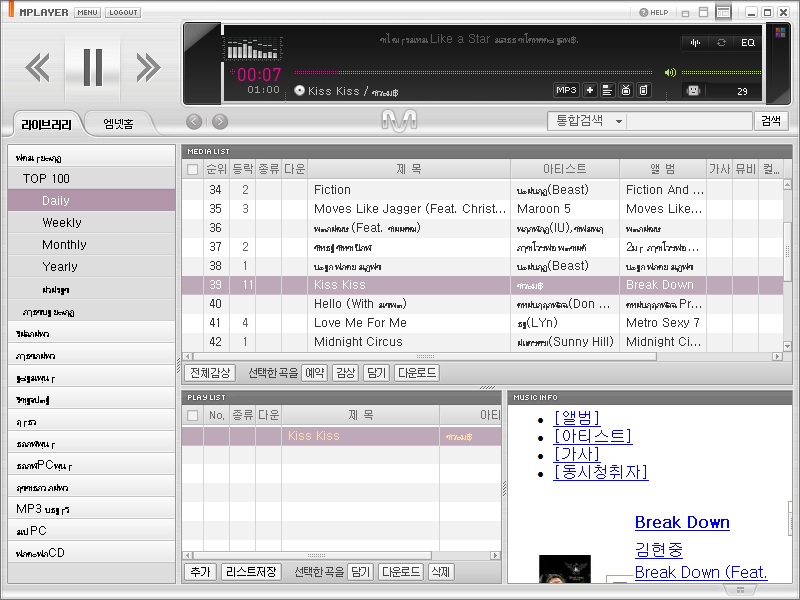800x600 pixels.
Task: Click the LOGOUT button
Action: (x=123, y=12)
